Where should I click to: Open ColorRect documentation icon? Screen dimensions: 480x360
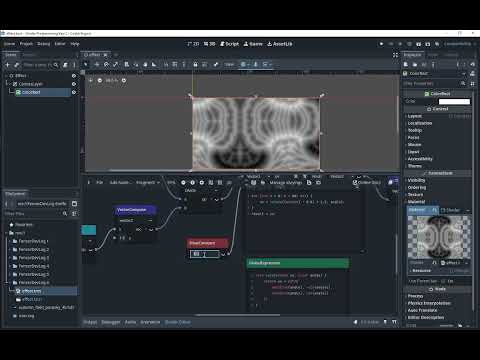[472, 73]
